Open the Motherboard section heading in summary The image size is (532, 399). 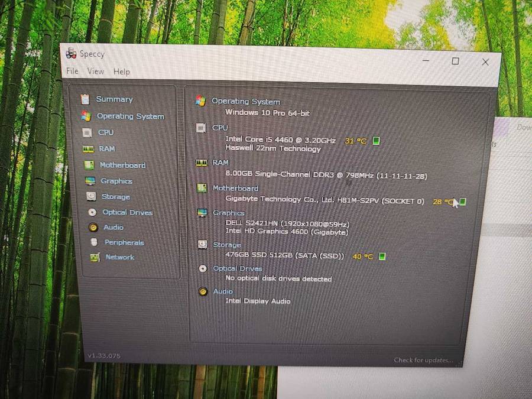click(x=235, y=189)
